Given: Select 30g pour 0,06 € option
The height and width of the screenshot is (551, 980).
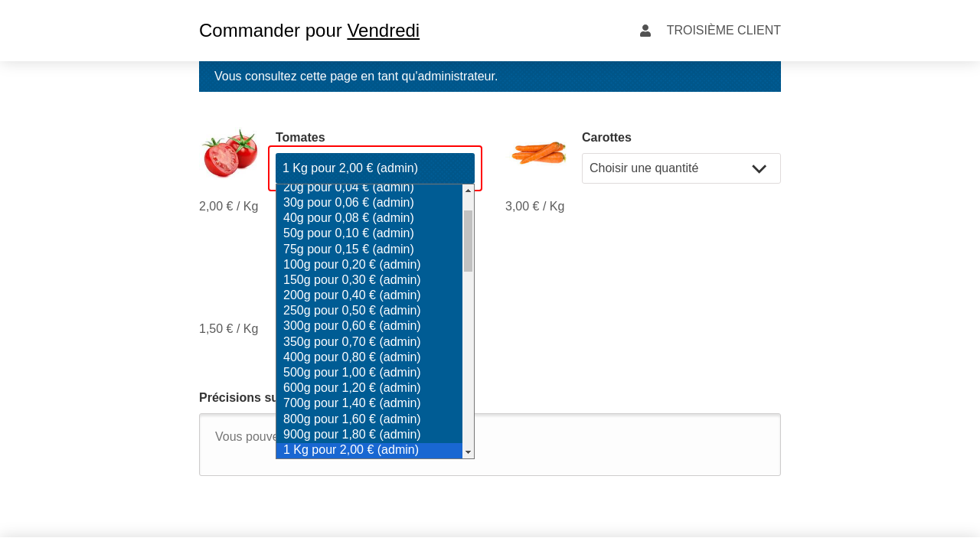Looking at the screenshot, I should [x=348, y=203].
